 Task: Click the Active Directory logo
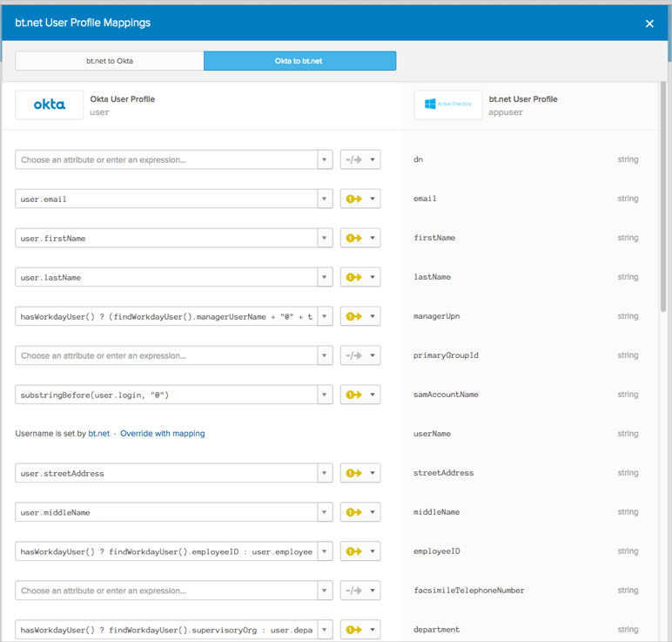tap(448, 105)
